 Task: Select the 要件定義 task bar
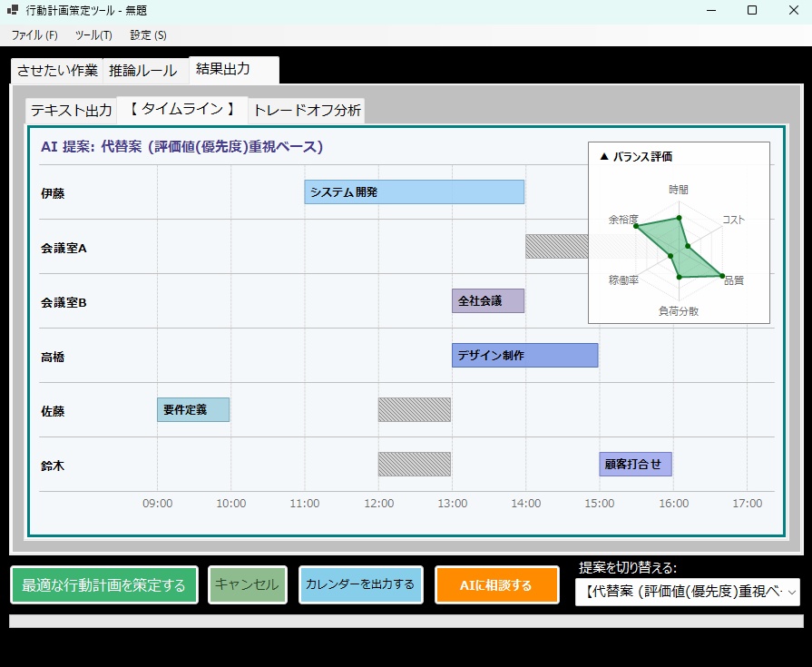193,409
